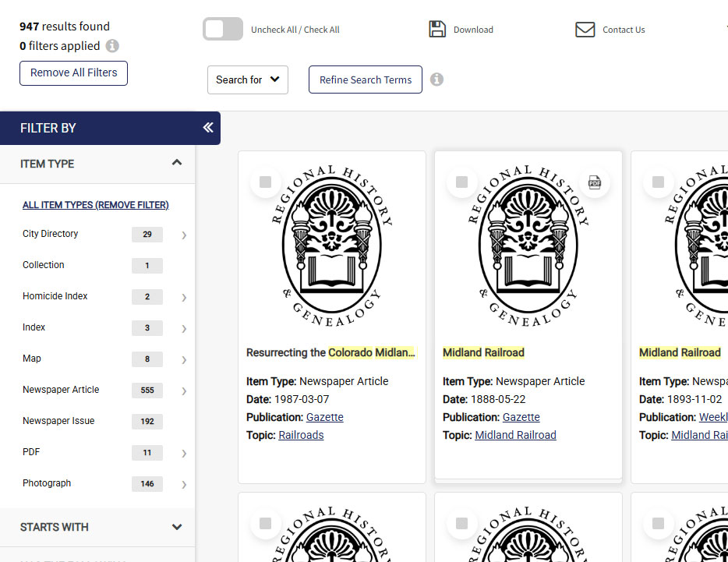Open the Gazette publication link
The height and width of the screenshot is (562, 728).
coord(324,417)
